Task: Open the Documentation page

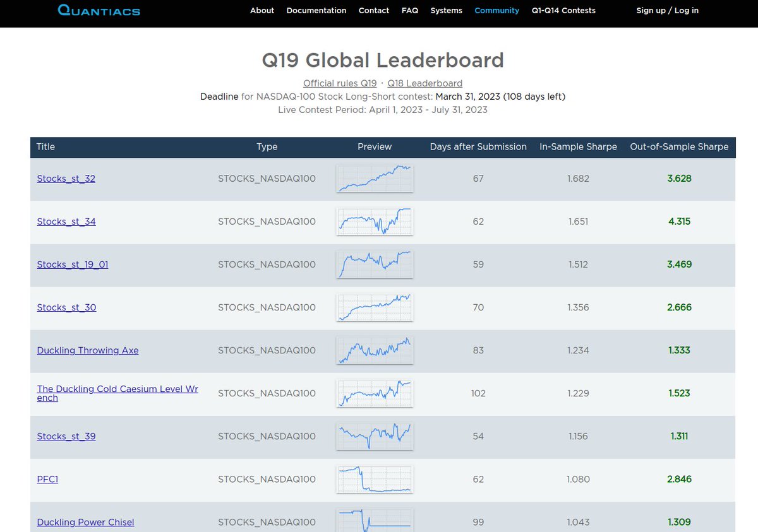Action: point(316,10)
